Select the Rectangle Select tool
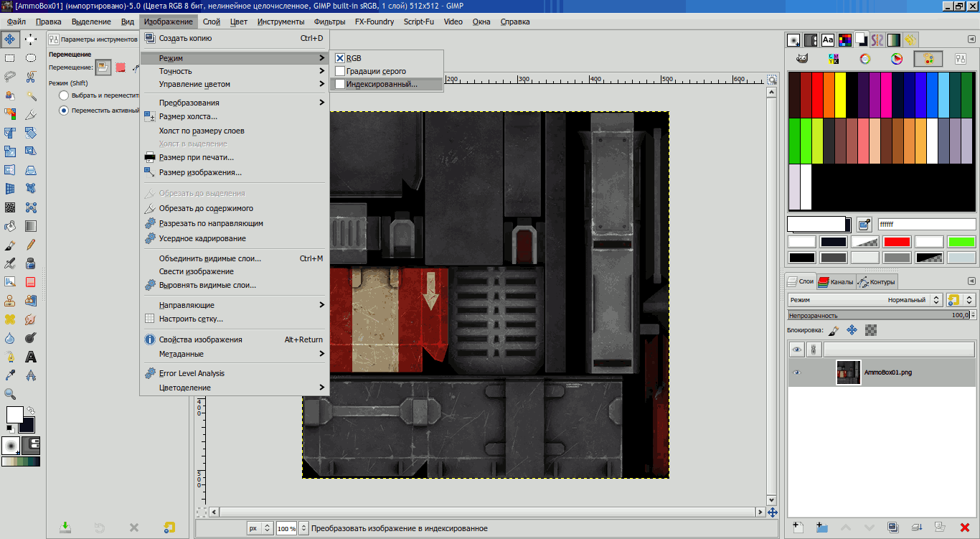980x539 pixels. click(10, 58)
